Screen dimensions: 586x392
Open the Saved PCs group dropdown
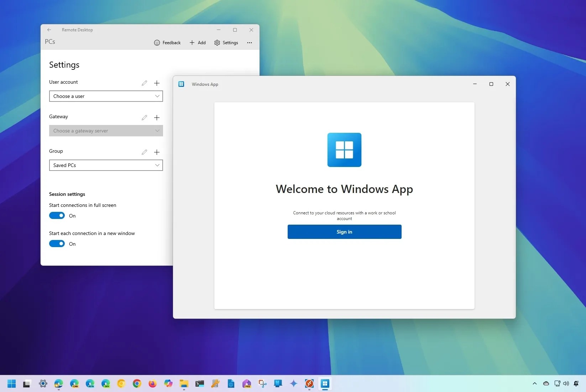tap(106, 165)
